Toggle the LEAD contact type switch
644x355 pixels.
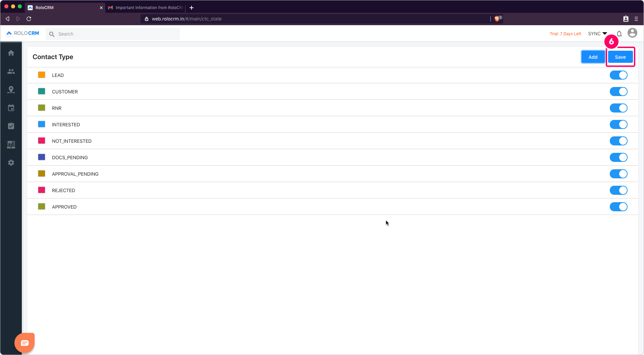[619, 75]
